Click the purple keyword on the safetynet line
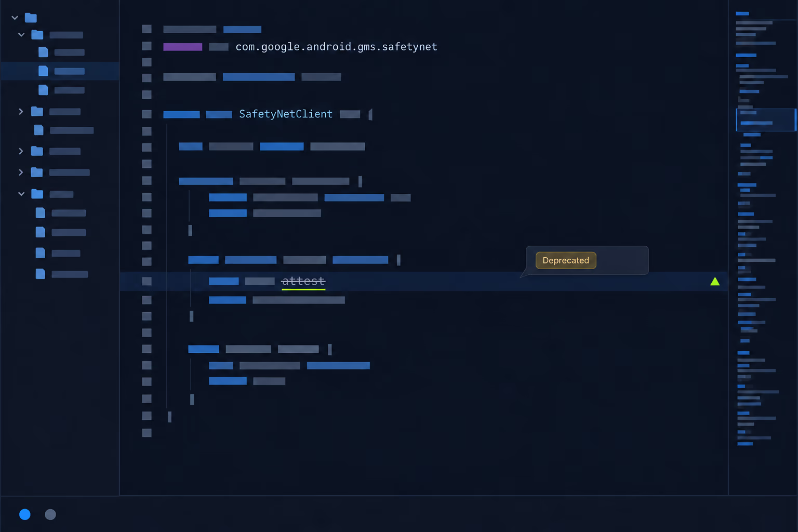The height and width of the screenshot is (532, 798). coord(183,47)
